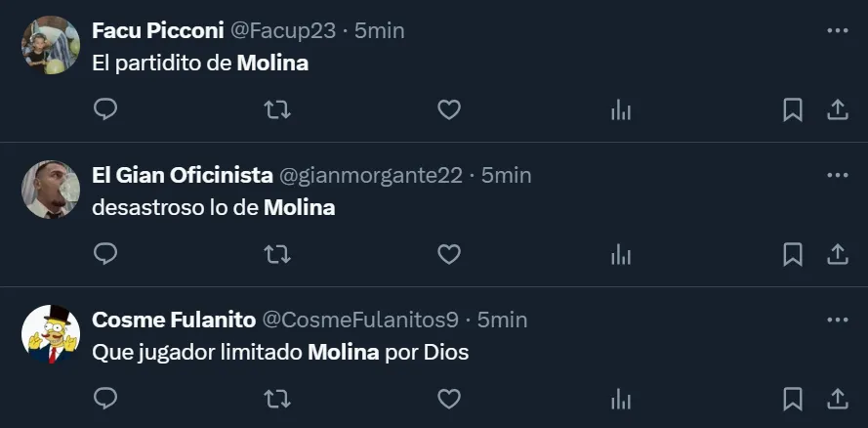Open more options on El Gian Oficinista's tweet
The image size is (868, 428).
[837, 175]
